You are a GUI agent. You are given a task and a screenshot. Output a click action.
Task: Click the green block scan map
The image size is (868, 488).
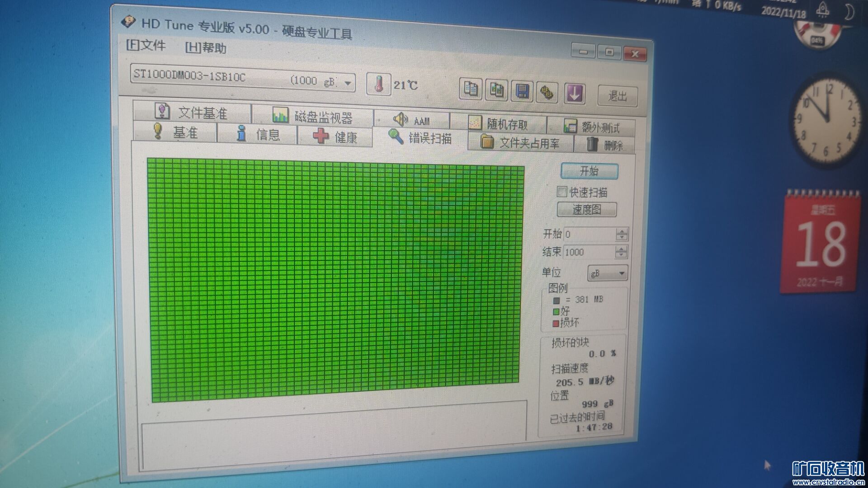pos(335,279)
